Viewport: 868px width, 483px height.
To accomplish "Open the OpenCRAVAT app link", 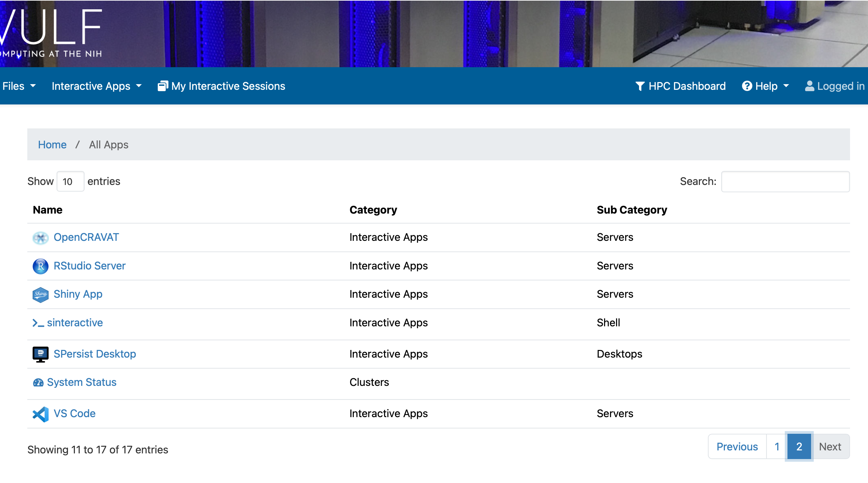I will pos(86,237).
